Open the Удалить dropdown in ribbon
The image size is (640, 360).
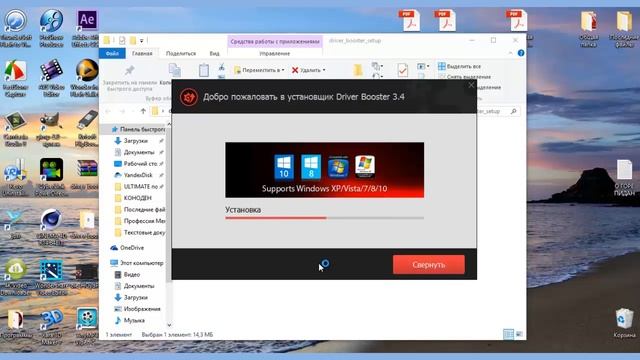(309, 70)
